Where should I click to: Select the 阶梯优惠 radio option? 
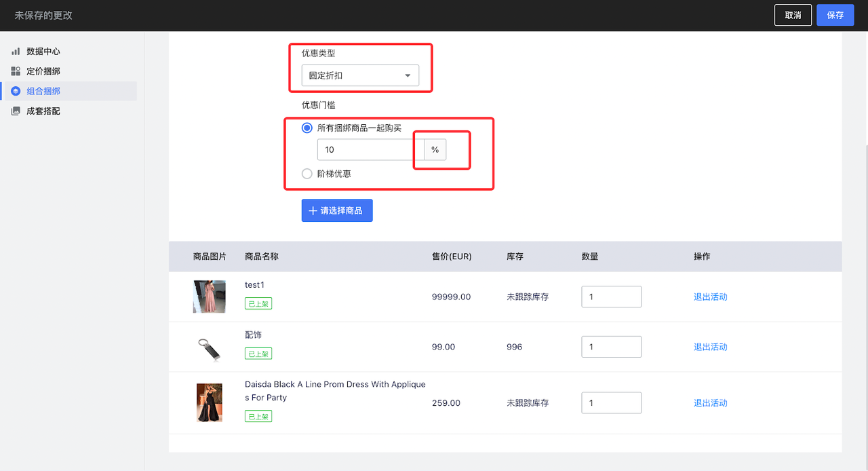[307, 174]
